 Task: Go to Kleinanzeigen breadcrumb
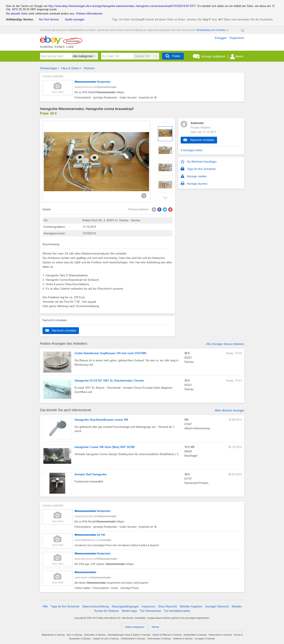coord(49,68)
